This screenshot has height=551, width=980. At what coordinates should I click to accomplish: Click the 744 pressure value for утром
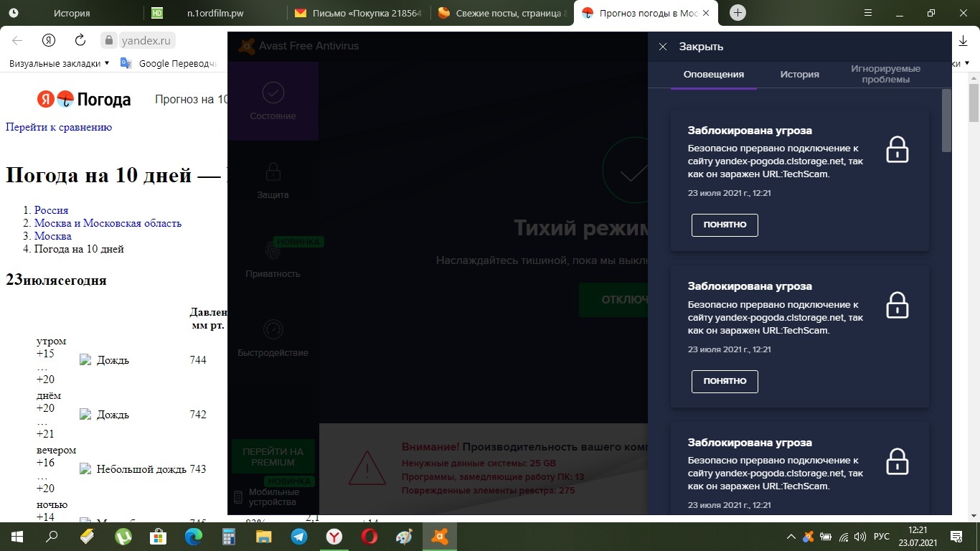tap(198, 360)
